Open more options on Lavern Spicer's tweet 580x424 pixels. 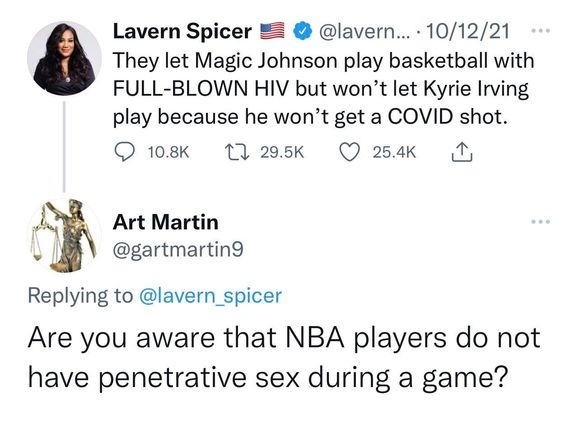click(540, 30)
